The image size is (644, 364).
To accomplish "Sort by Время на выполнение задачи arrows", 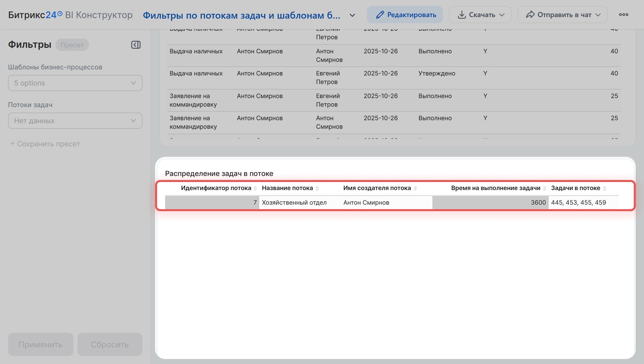I will coord(544,188).
